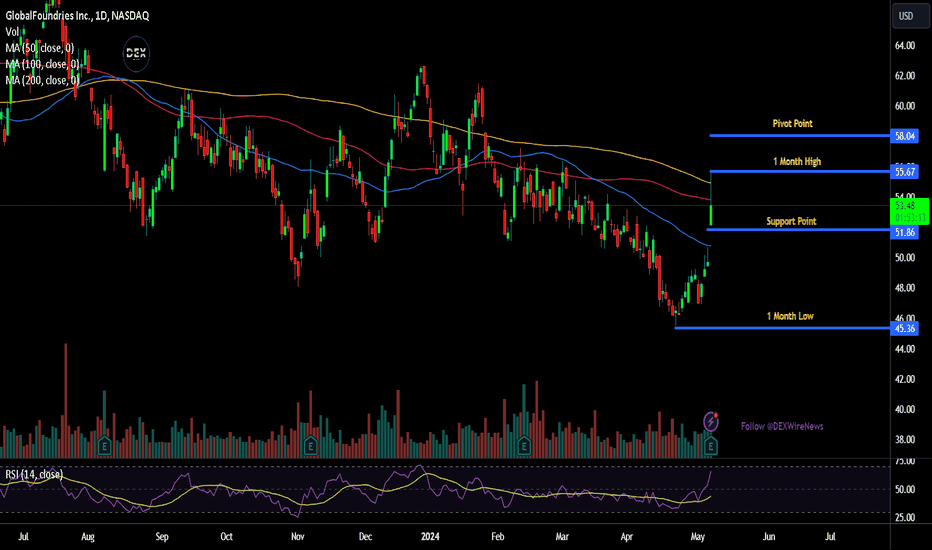Click the RSI (14, close) indicator label
Screen dimensions: 932x550
pyautogui.click(x=34, y=474)
